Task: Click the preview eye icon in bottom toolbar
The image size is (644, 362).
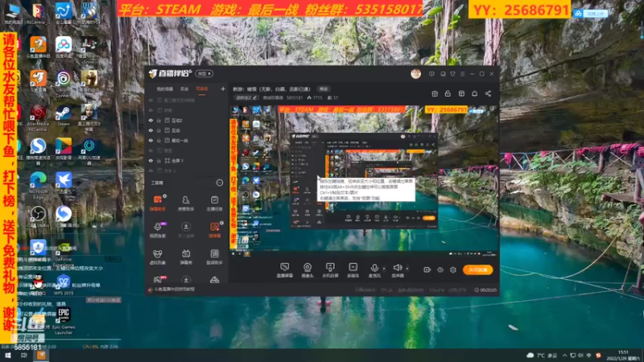Action: [440, 269]
